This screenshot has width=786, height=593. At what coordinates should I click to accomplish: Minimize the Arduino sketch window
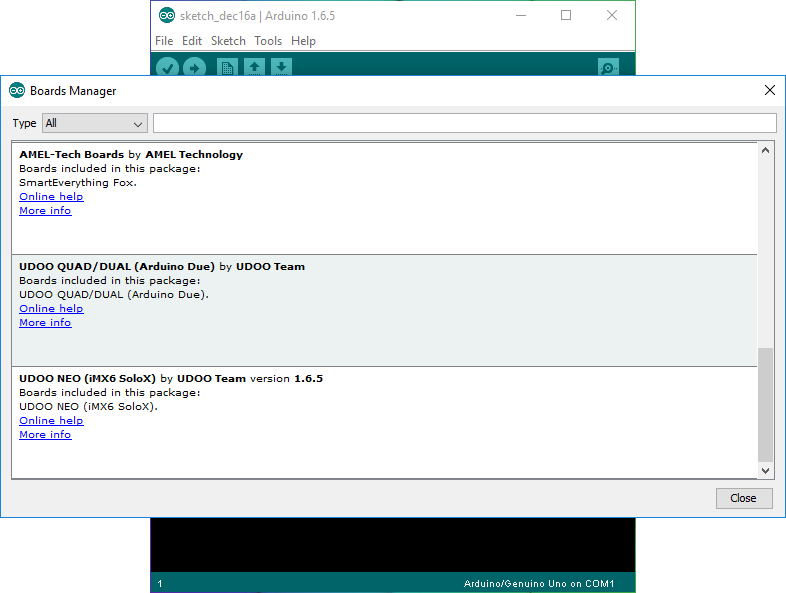(x=521, y=16)
